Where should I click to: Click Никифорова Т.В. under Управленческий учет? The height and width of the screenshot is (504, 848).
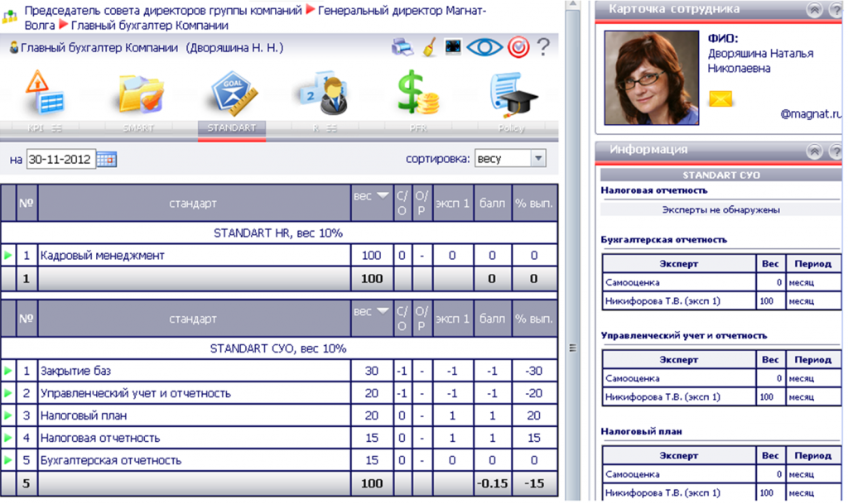[662, 396]
